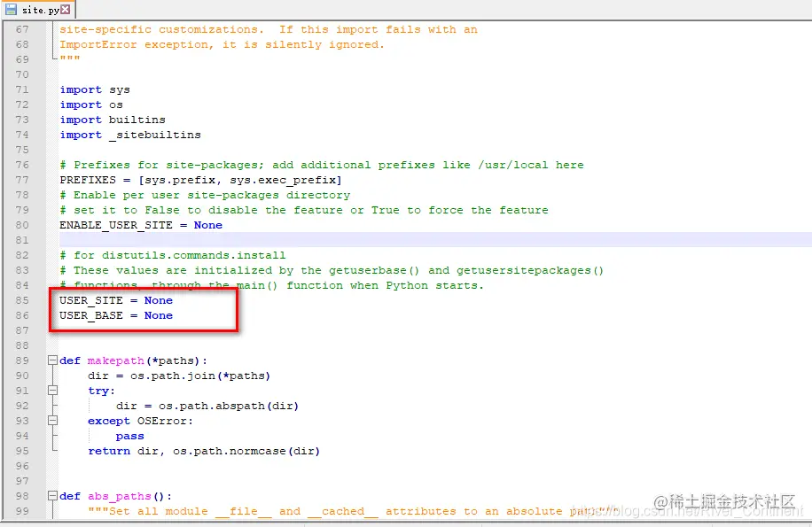Click the '# Enable per user site-packages directory' comment

(205, 195)
